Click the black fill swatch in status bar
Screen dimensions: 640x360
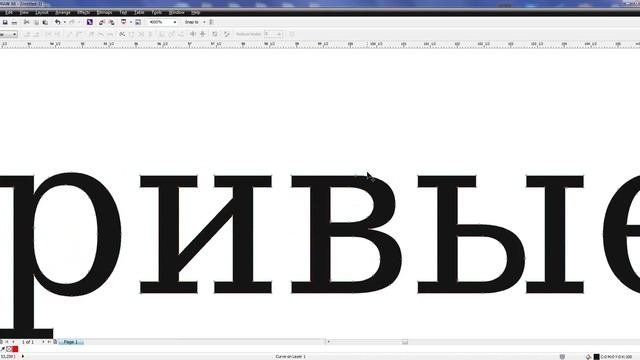click(596, 357)
